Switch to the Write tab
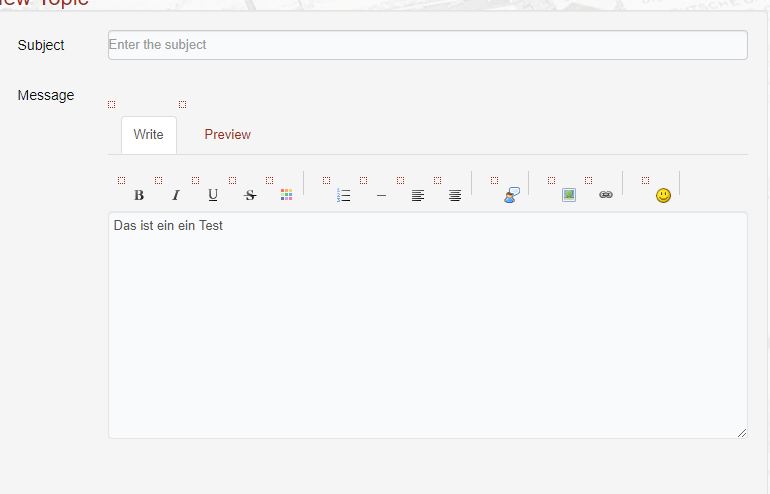 [x=148, y=135]
